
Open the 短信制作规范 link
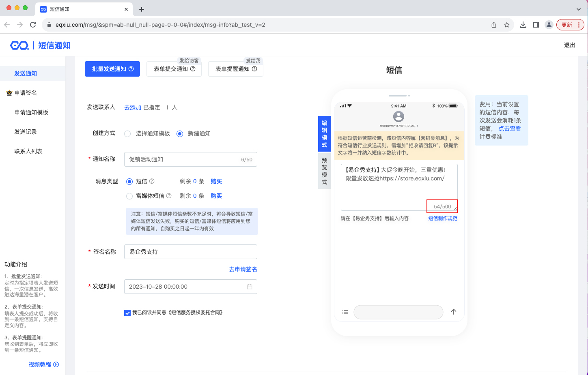(x=443, y=218)
